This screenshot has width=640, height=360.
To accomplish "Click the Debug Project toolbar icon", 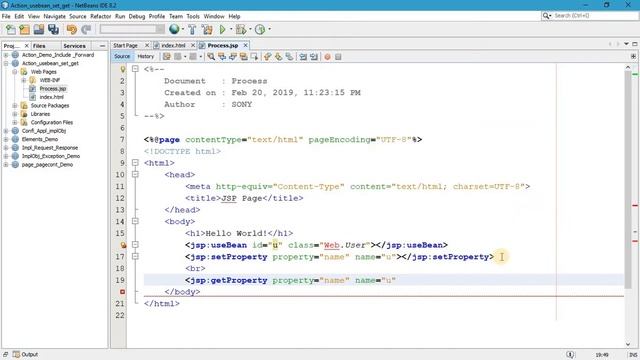I will pos(241,29).
